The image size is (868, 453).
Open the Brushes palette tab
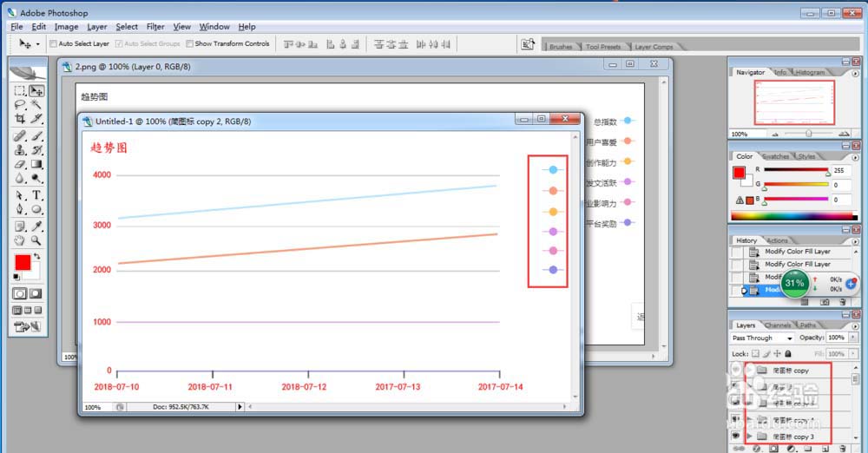[x=561, y=47]
